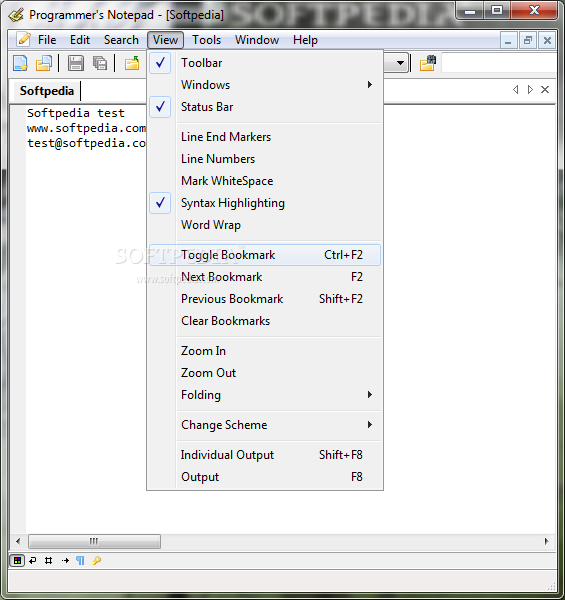Click the previous tab left arrow
Viewport: 565px width, 600px height.
[x=516, y=90]
